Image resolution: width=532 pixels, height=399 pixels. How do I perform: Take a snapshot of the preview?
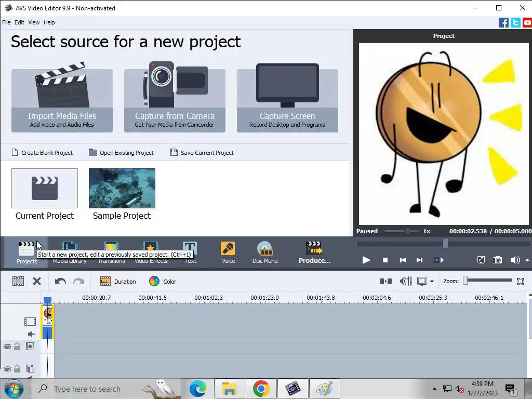click(497, 260)
